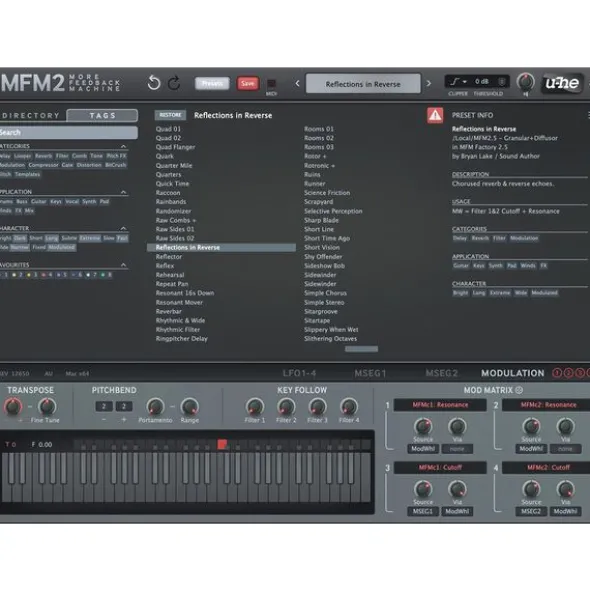The width and height of the screenshot is (590, 591).
Task: Select the Science Friction preset
Action: click(327, 193)
